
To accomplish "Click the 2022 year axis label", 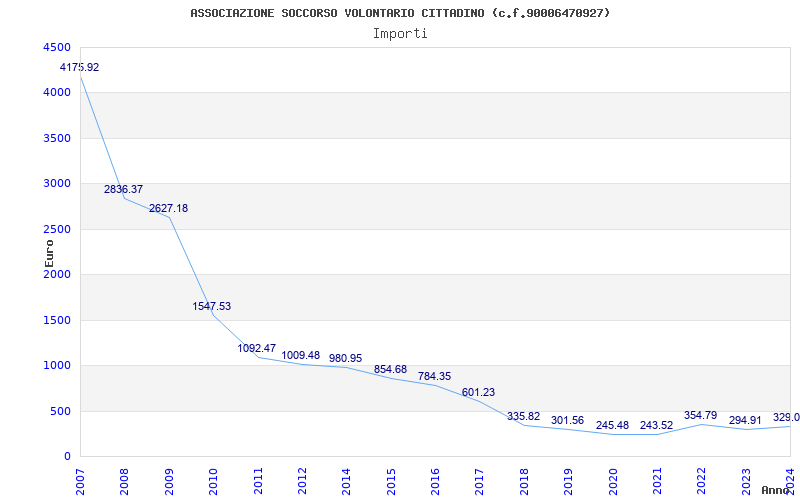I will coord(702,481).
